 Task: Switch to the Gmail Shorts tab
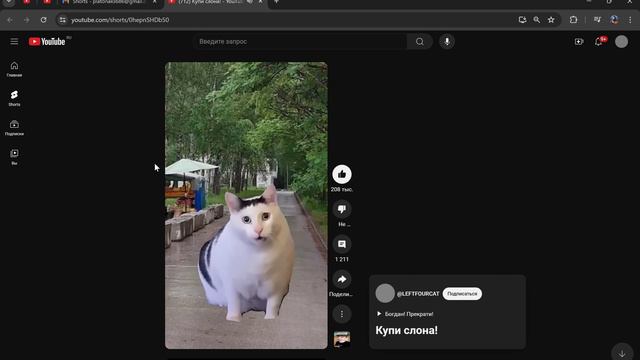coord(108,2)
